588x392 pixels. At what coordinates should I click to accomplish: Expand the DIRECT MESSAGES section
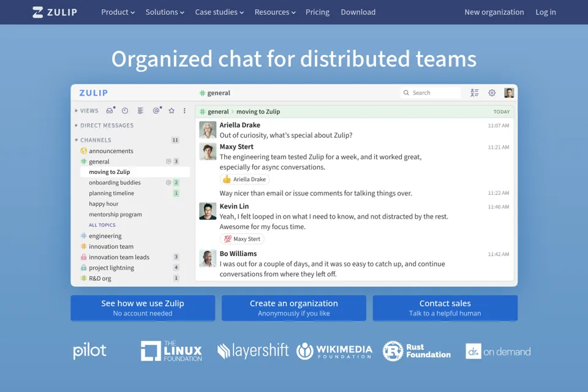(x=104, y=126)
